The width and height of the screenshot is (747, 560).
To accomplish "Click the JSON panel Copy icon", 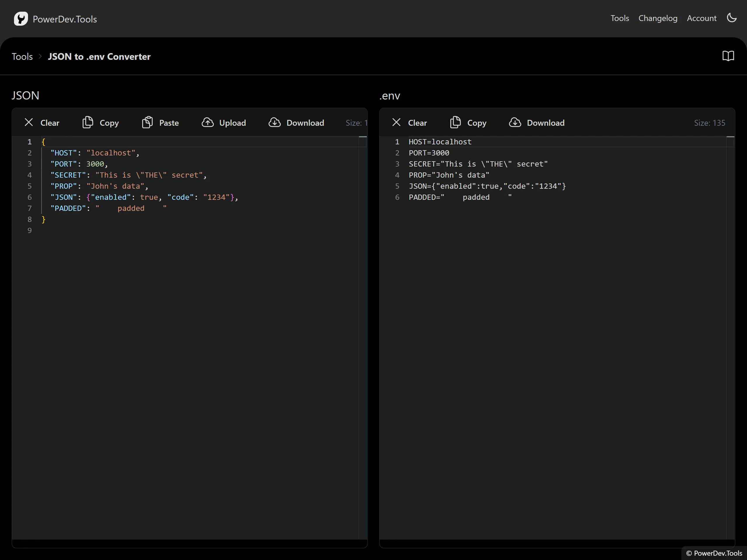I will (x=88, y=123).
